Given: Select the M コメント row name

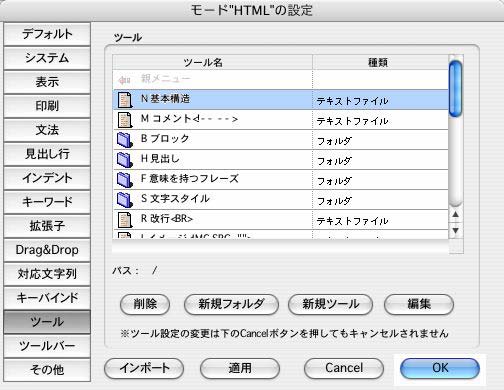Looking at the screenshot, I should (x=189, y=119).
